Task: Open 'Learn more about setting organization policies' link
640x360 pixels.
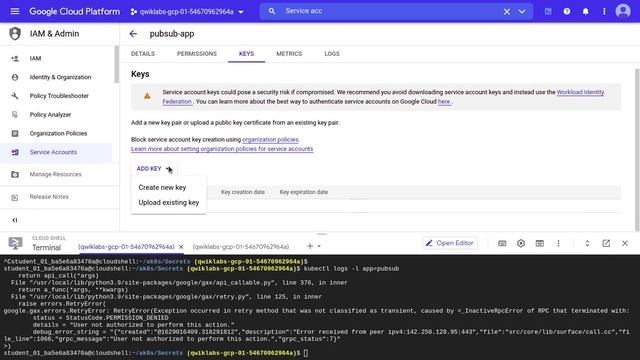Action: (x=222, y=149)
